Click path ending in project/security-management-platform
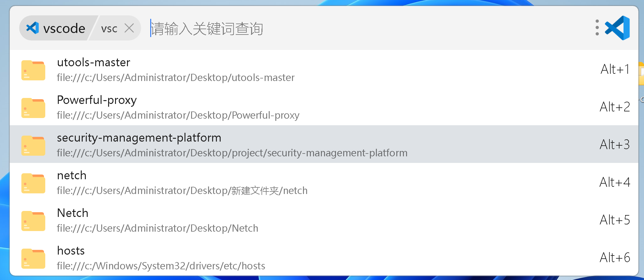Screen dimensions: 644x280 pos(232,153)
